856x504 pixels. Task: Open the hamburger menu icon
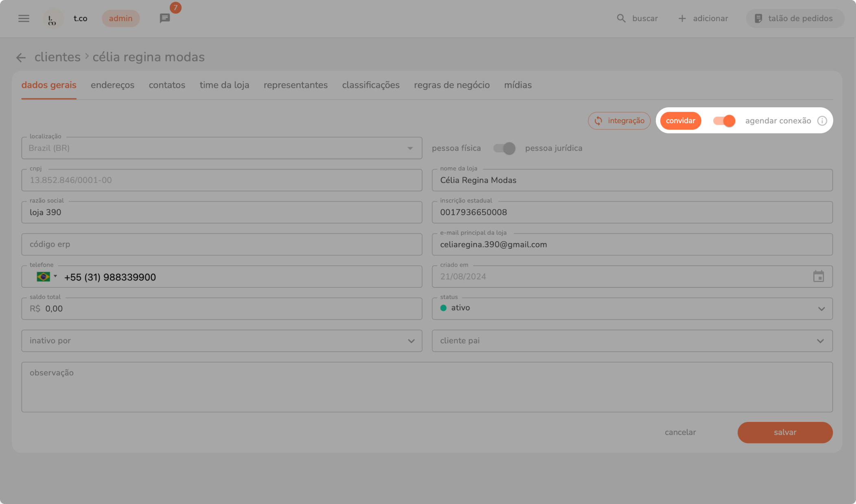[24, 18]
